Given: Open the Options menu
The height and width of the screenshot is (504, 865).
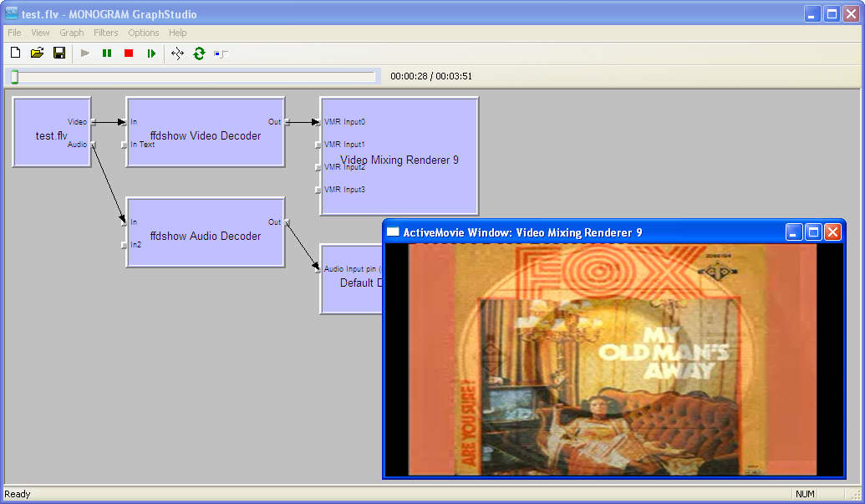Looking at the screenshot, I should [144, 33].
